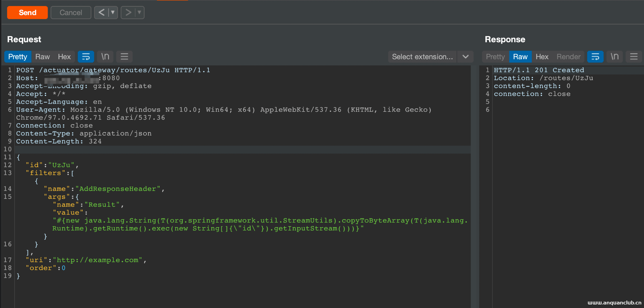Open the Request hamburger options menu
644x308 pixels.
tap(124, 57)
